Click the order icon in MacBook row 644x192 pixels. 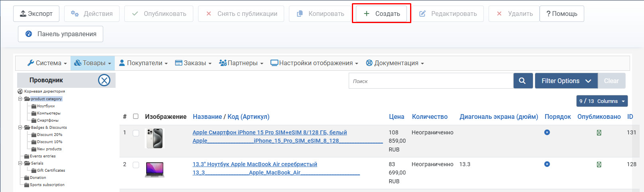pos(547,164)
